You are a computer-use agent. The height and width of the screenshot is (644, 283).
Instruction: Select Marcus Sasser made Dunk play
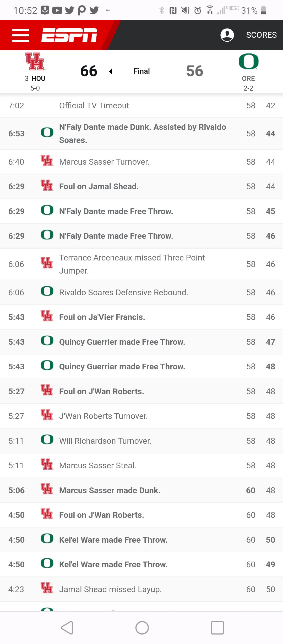pyautogui.click(x=110, y=490)
